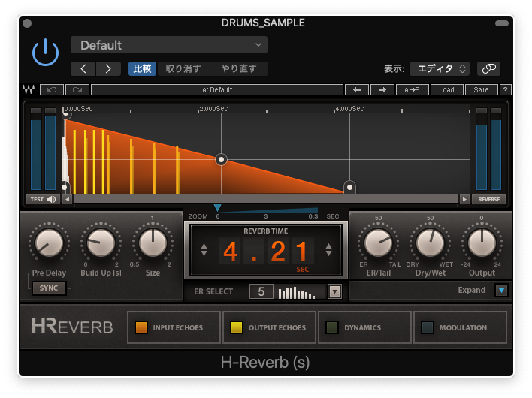The image size is (532, 398).
Task: Click the right reverb time stepper arrows
Action: click(x=328, y=249)
